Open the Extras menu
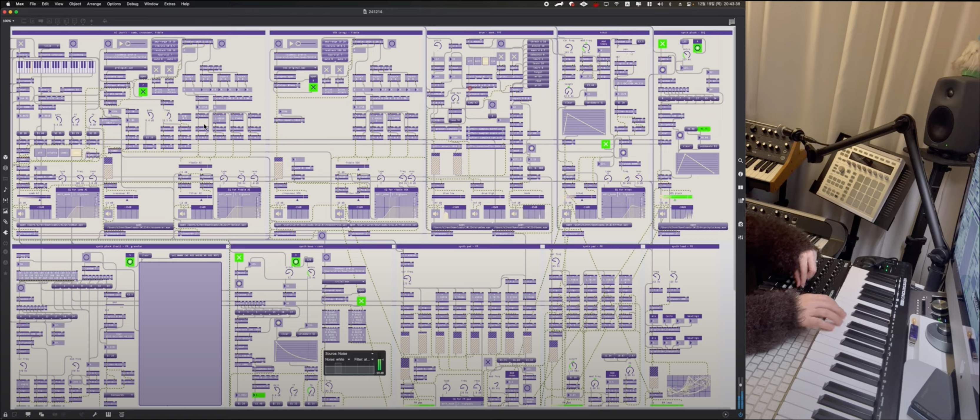Screen dimensions: 980x420 [170, 4]
